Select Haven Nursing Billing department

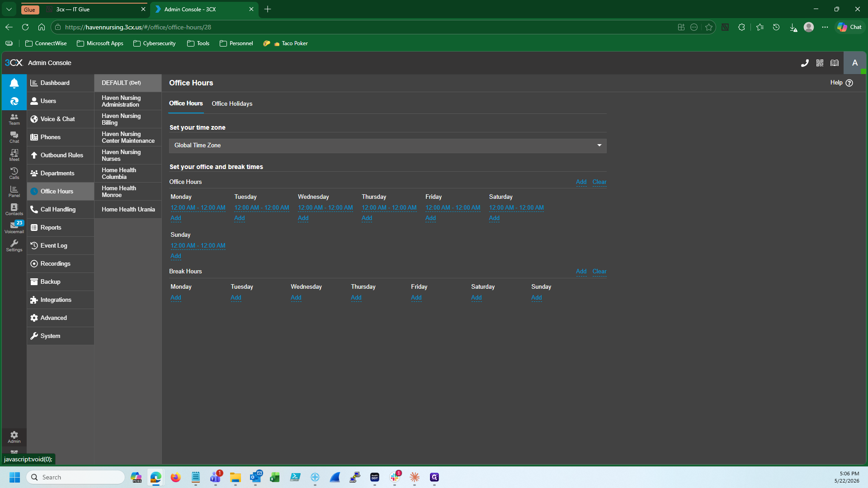pyautogui.click(x=128, y=119)
